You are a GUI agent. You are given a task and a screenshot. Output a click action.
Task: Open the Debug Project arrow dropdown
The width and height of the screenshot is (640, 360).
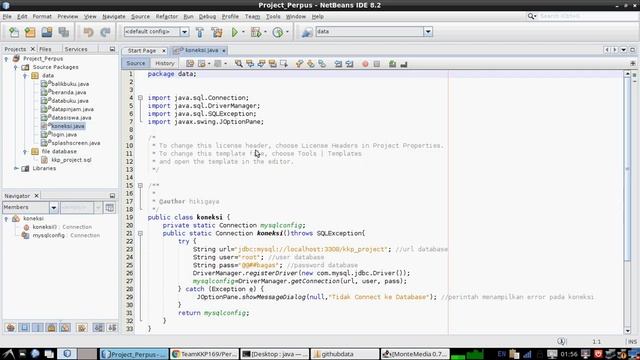265,32
